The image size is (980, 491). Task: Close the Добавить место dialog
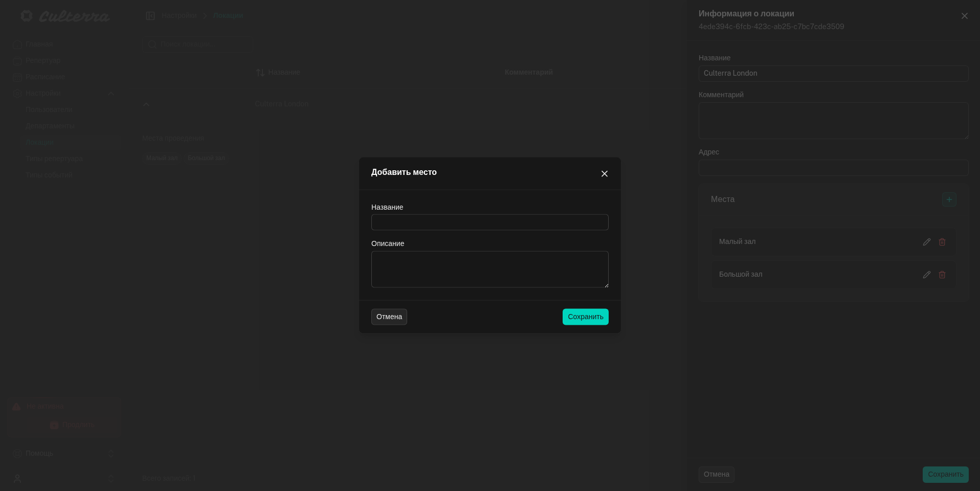point(604,174)
